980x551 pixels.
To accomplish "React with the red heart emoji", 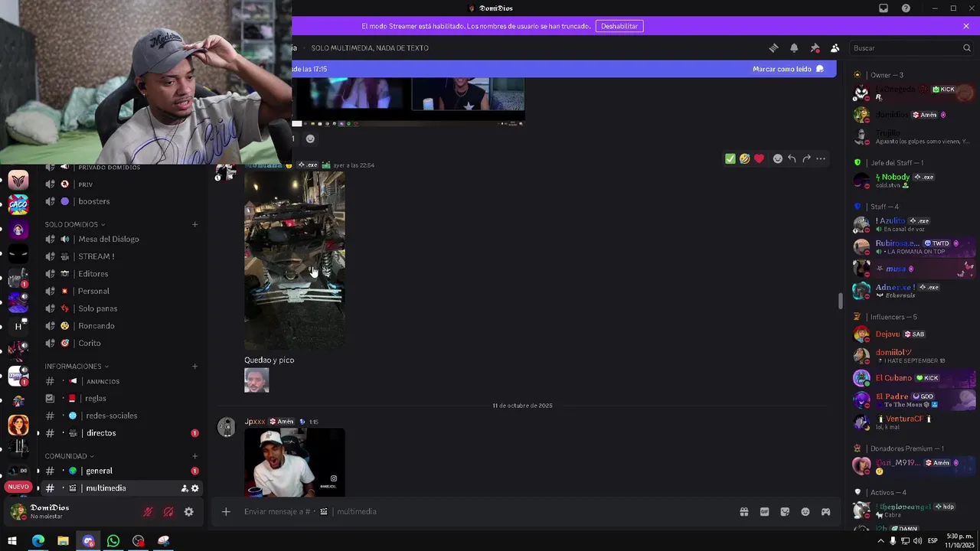I will (x=759, y=158).
